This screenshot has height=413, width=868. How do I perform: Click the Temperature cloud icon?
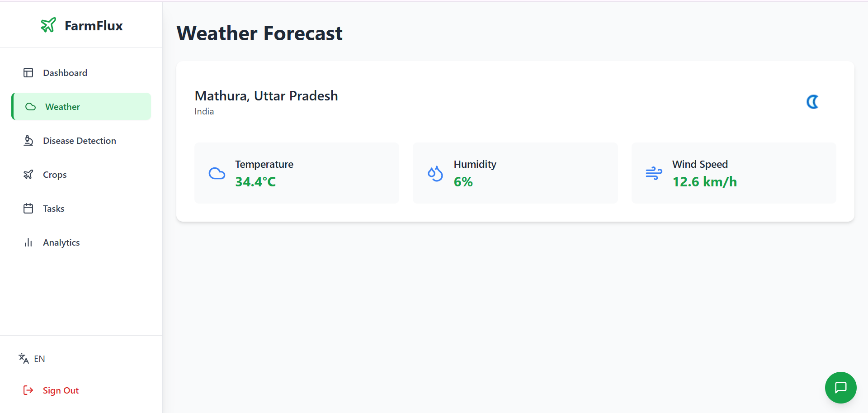217,173
